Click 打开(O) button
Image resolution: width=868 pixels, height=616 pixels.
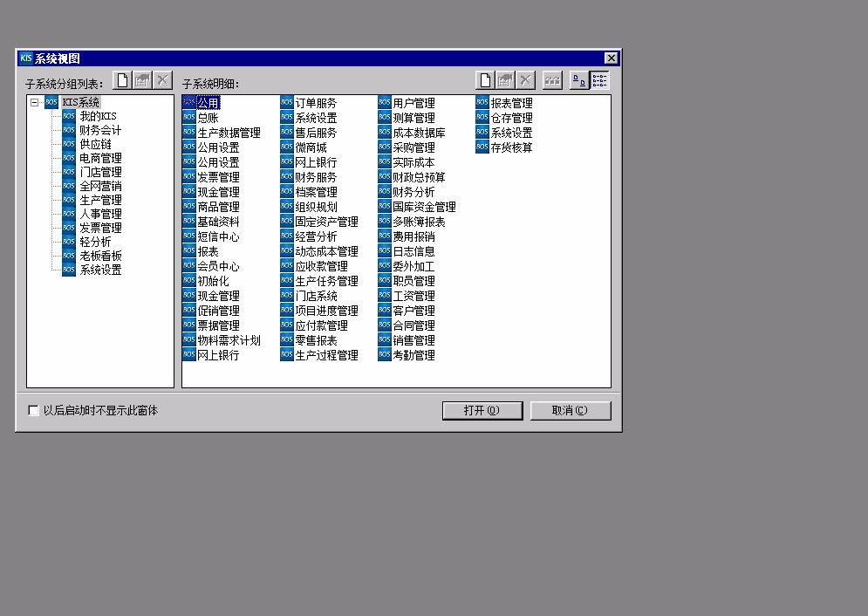click(482, 411)
